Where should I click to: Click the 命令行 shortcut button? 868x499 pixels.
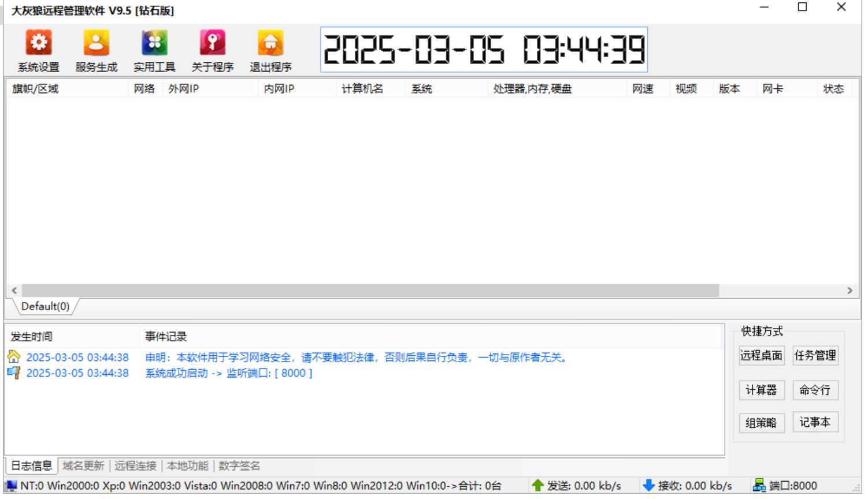[x=815, y=390]
